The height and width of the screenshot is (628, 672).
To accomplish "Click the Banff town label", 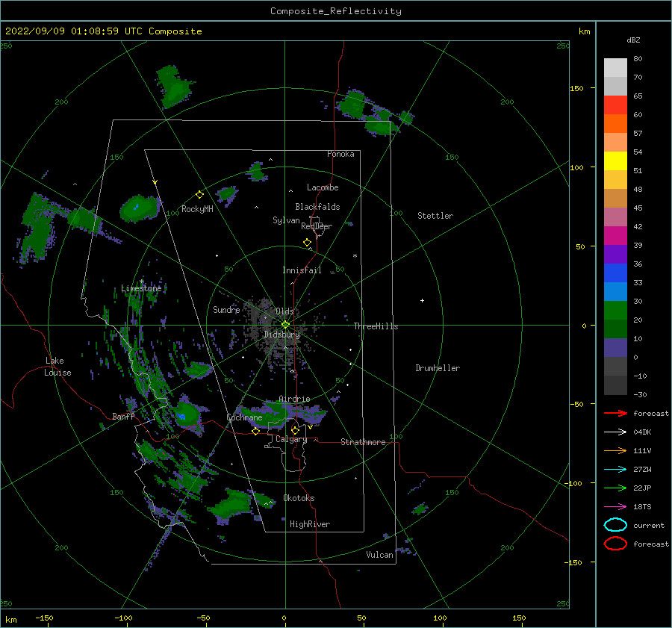I will (123, 417).
